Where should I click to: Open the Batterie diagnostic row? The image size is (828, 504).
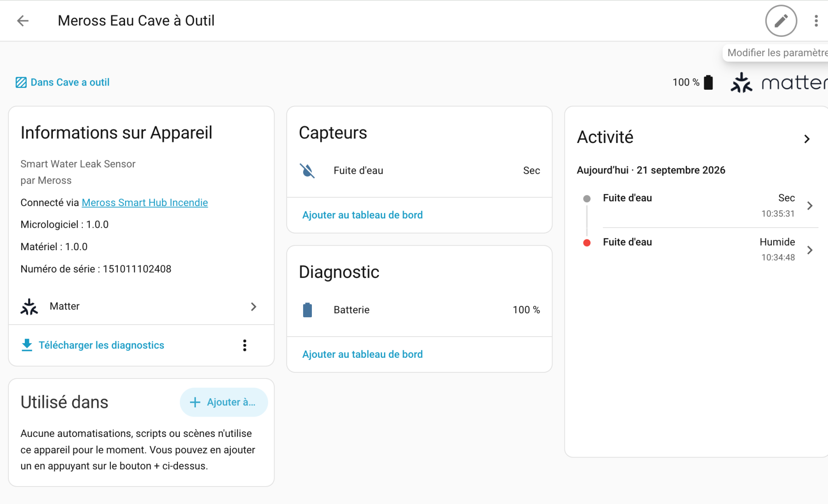(x=420, y=310)
